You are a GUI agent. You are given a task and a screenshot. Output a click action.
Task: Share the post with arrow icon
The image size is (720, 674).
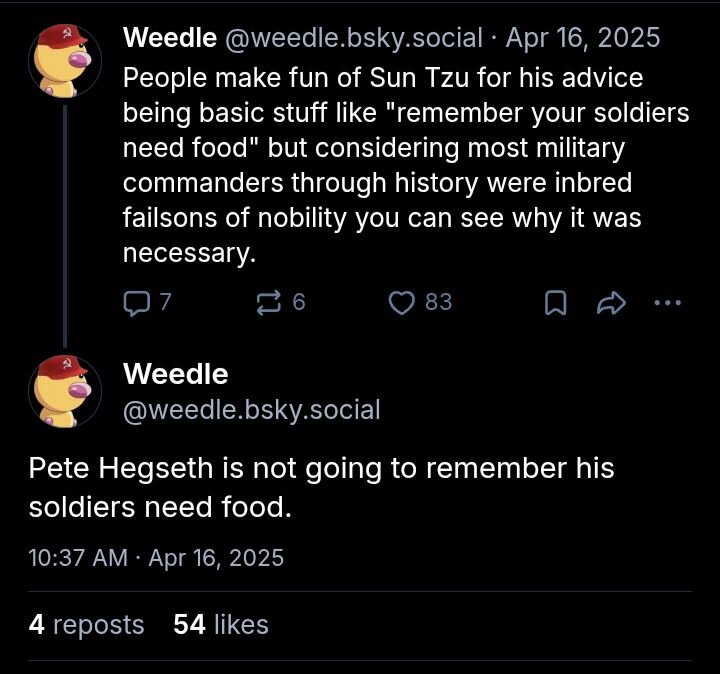pyautogui.click(x=611, y=302)
